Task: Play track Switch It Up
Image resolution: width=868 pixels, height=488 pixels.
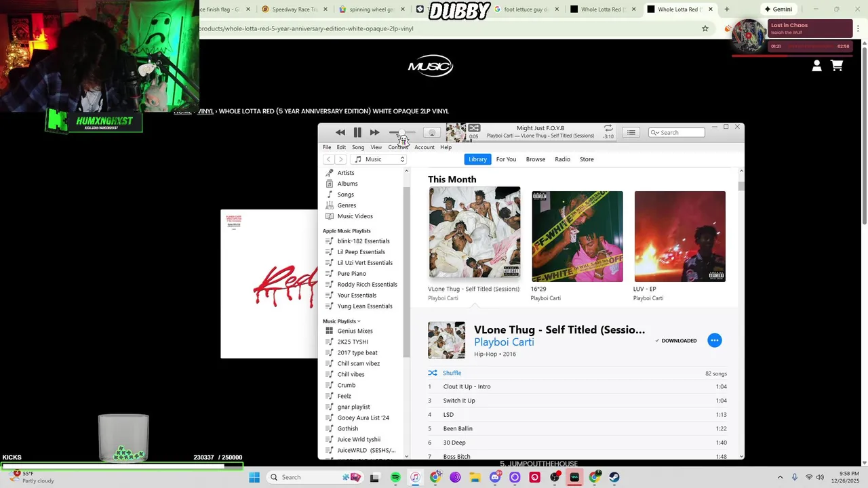Action: [x=577, y=401]
